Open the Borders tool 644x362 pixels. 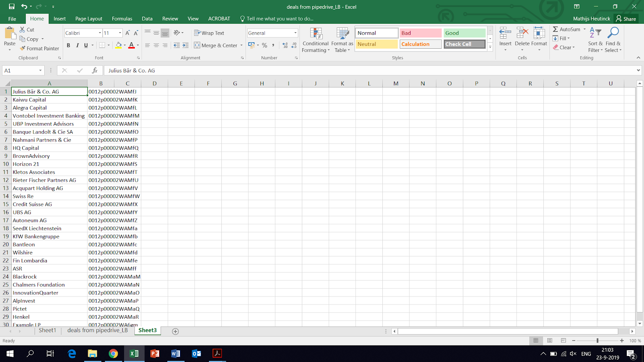click(102, 45)
